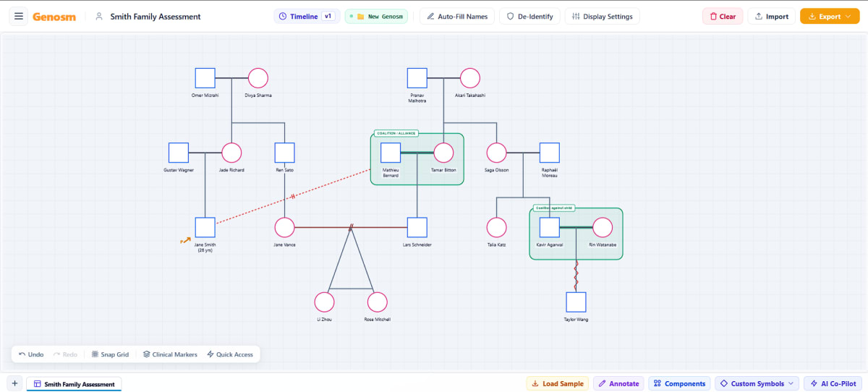Undo the last action
868x392 pixels.
coord(31,354)
